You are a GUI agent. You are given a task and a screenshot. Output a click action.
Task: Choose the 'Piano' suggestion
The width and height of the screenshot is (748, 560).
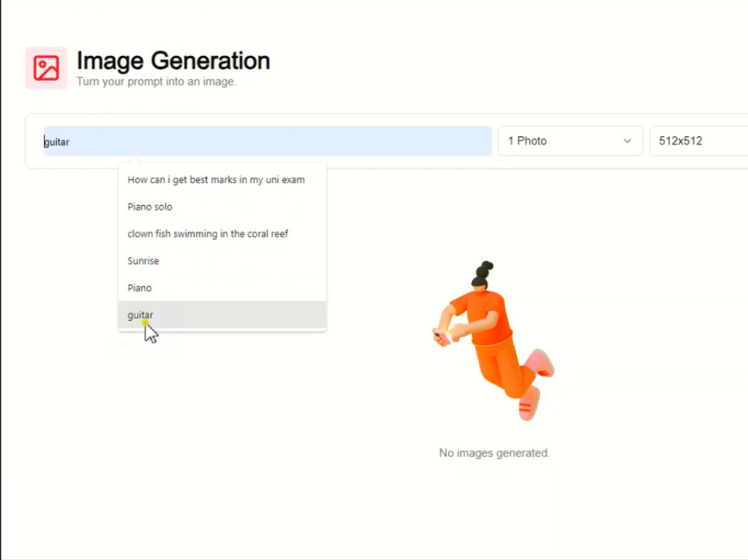pos(222,288)
